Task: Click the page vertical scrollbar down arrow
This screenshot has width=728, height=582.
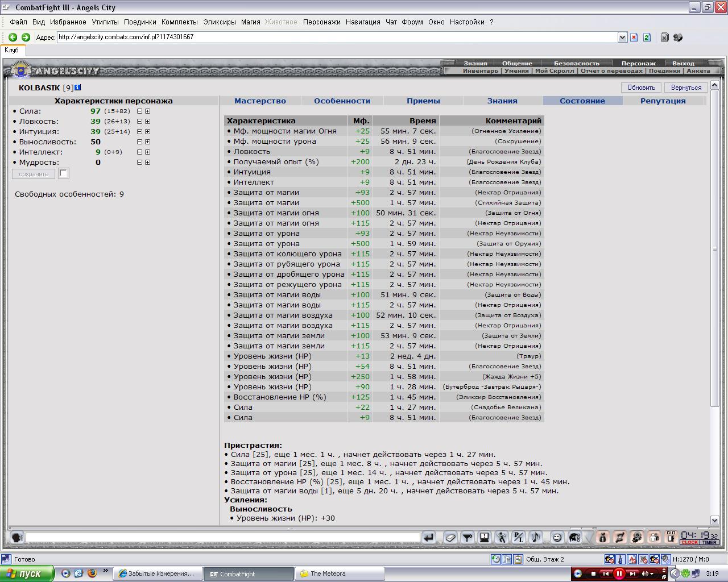Action: click(x=715, y=520)
